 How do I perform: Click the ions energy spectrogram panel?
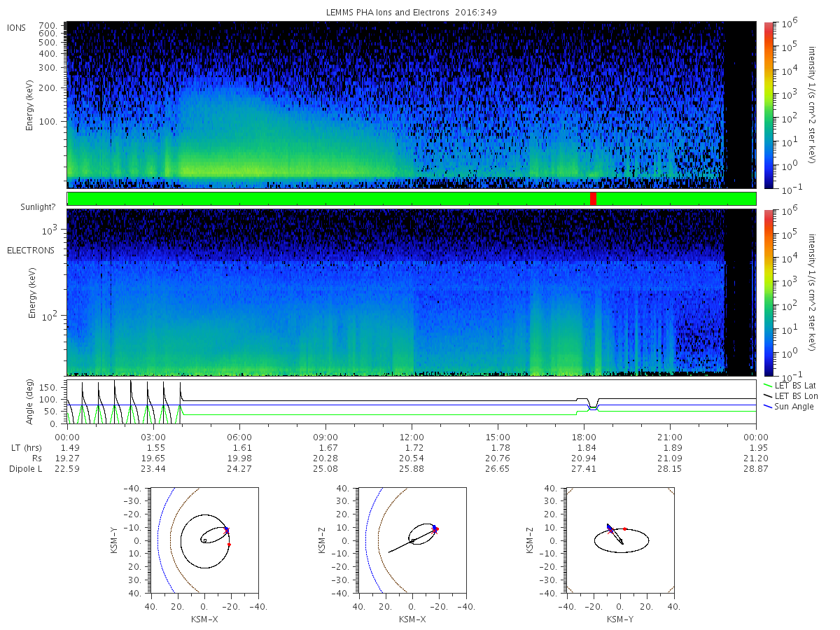[x=412, y=105]
